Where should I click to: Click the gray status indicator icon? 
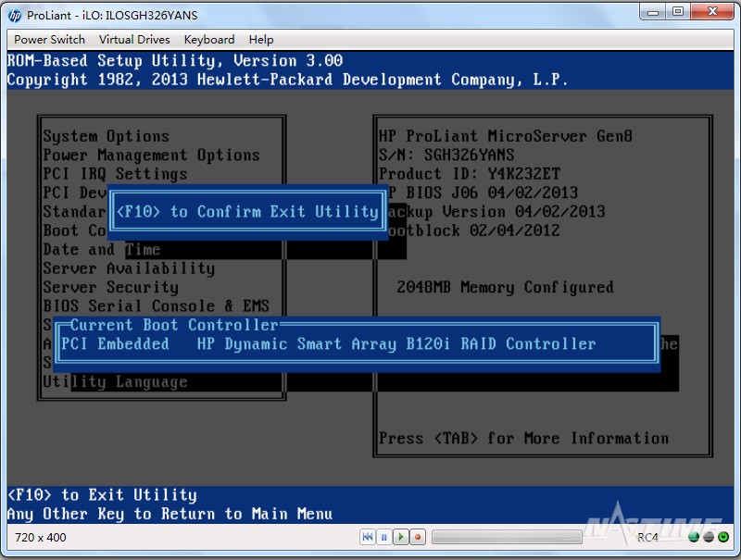click(x=709, y=537)
